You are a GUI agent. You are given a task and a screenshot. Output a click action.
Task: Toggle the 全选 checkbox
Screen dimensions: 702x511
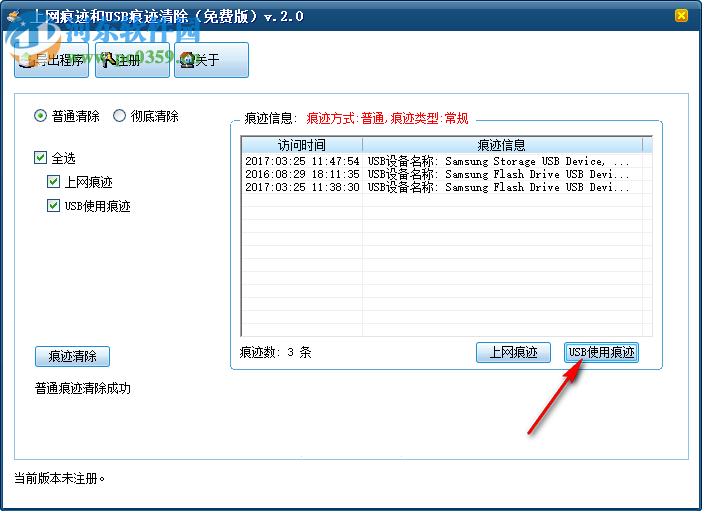pos(40,158)
